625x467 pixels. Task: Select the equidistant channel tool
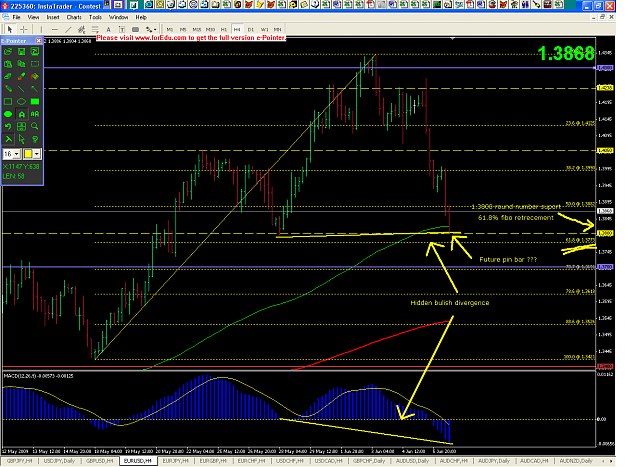[x=81, y=29]
